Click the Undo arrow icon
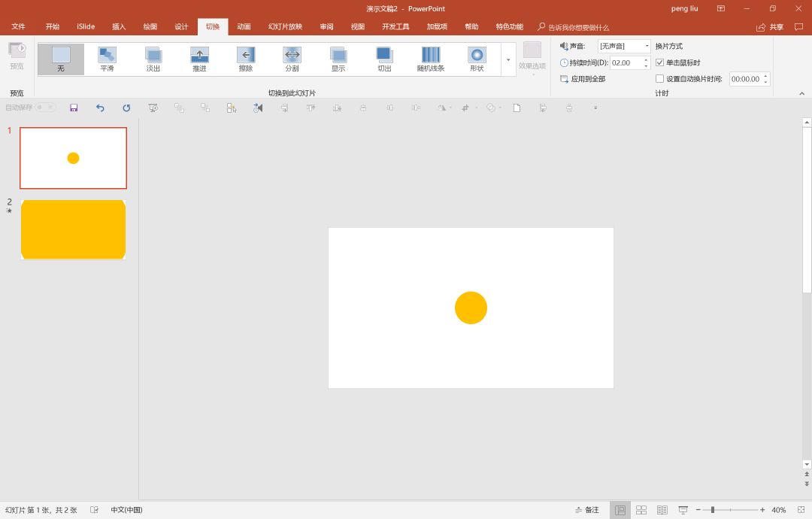Image resolution: width=812 pixels, height=519 pixels. (x=100, y=108)
